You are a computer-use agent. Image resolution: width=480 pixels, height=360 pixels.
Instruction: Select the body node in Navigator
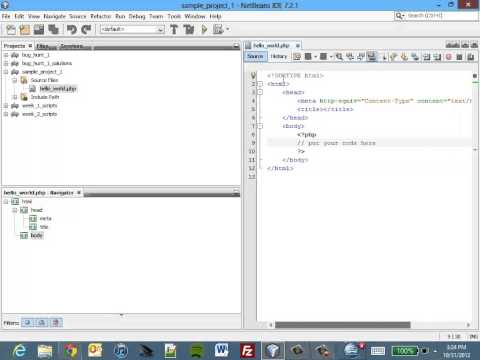click(37, 236)
